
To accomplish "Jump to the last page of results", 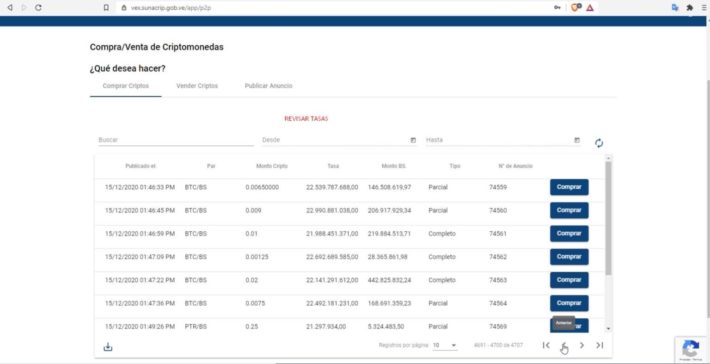I will (600, 345).
